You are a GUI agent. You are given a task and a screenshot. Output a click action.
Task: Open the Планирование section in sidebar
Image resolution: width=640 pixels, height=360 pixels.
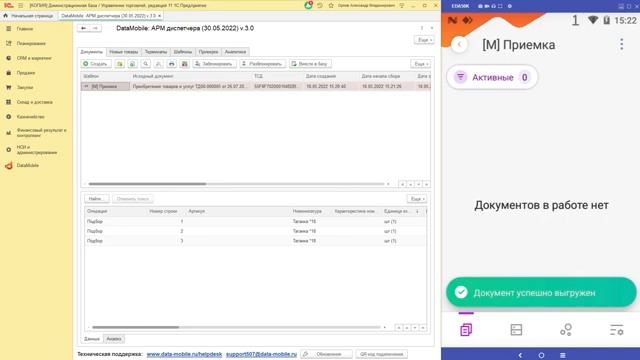[31, 43]
